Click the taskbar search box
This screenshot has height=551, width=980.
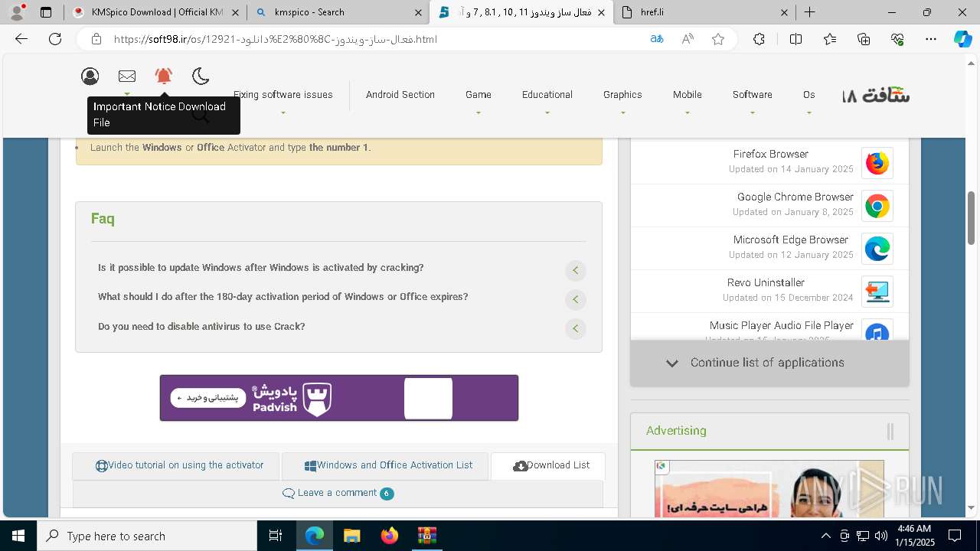pos(147,536)
